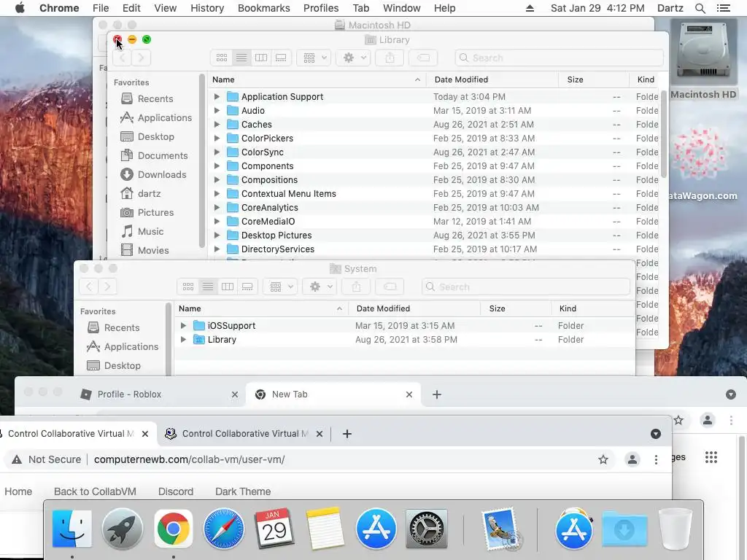
Task: Switch Library window to list view
Action: point(241,58)
